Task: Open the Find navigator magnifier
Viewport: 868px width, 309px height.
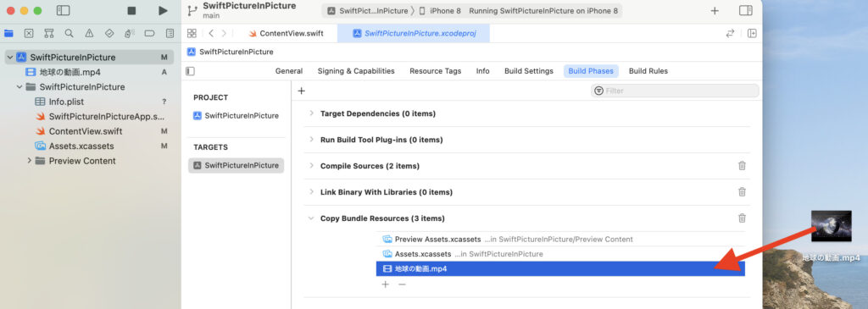Action: pyautogui.click(x=69, y=33)
